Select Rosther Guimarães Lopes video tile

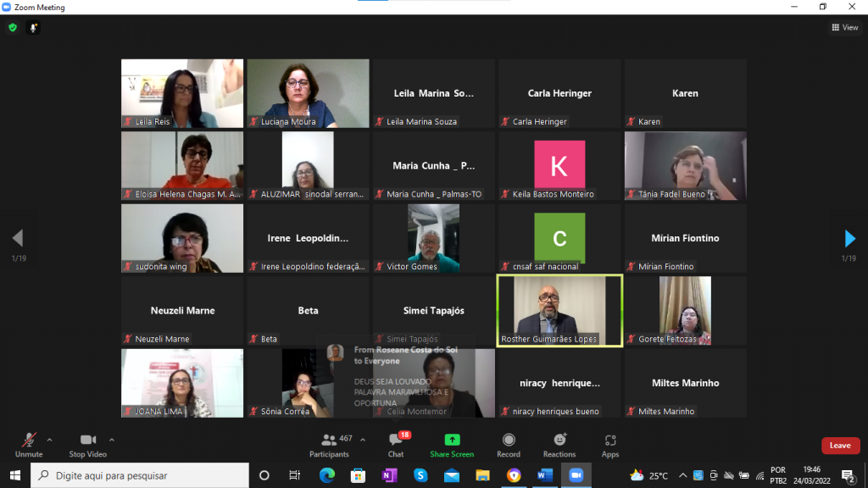pos(559,310)
